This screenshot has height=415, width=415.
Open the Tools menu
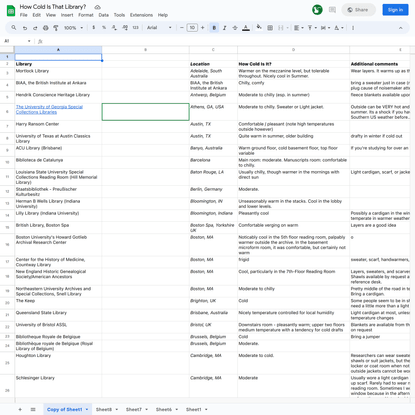click(x=119, y=15)
